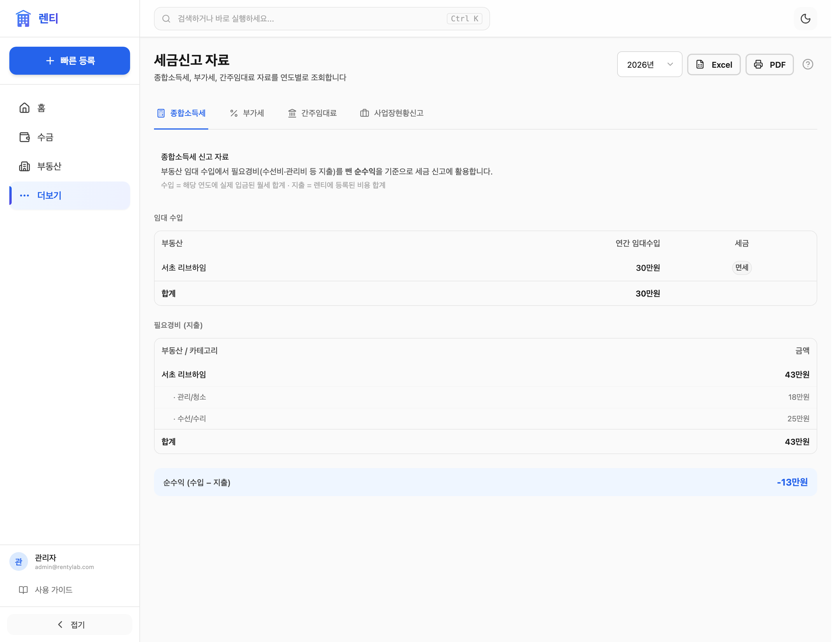Click the 부동산 building icon

click(24, 166)
